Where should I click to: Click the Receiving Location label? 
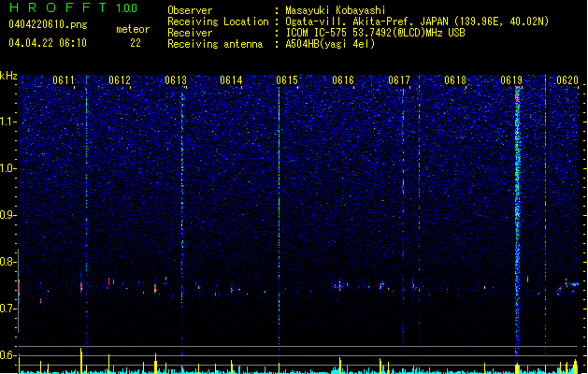pos(218,22)
